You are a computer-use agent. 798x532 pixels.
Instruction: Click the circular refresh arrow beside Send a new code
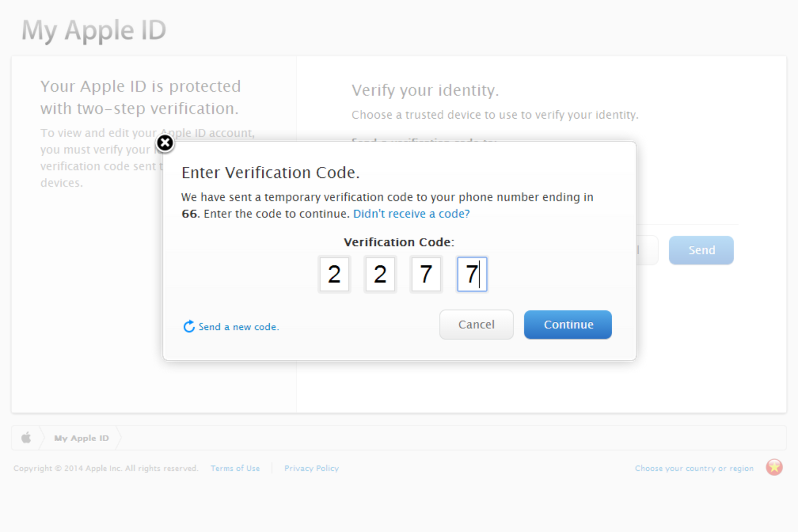coord(189,327)
